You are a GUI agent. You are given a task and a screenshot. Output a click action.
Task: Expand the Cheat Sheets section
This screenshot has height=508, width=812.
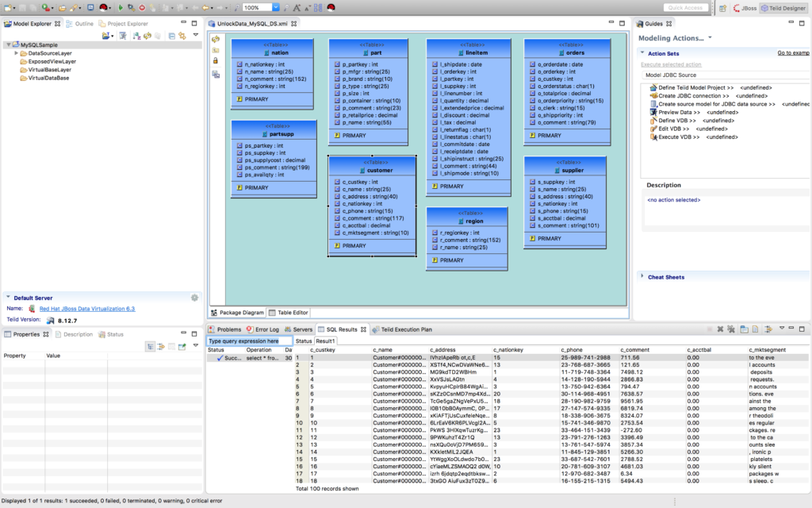click(642, 276)
